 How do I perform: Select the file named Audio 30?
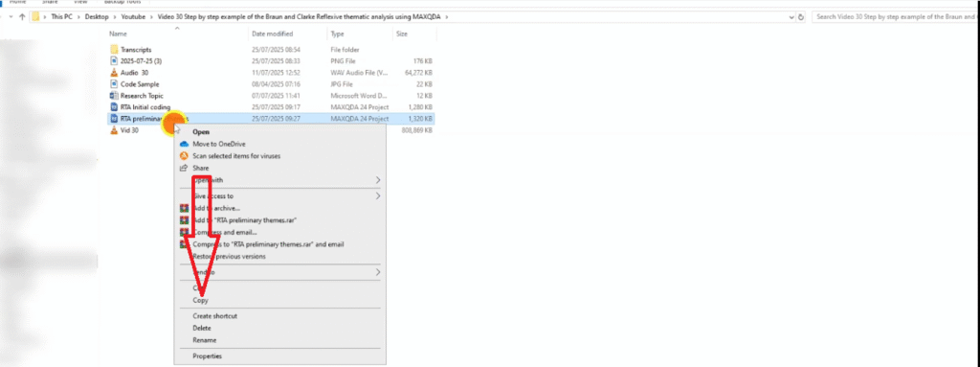(x=134, y=73)
